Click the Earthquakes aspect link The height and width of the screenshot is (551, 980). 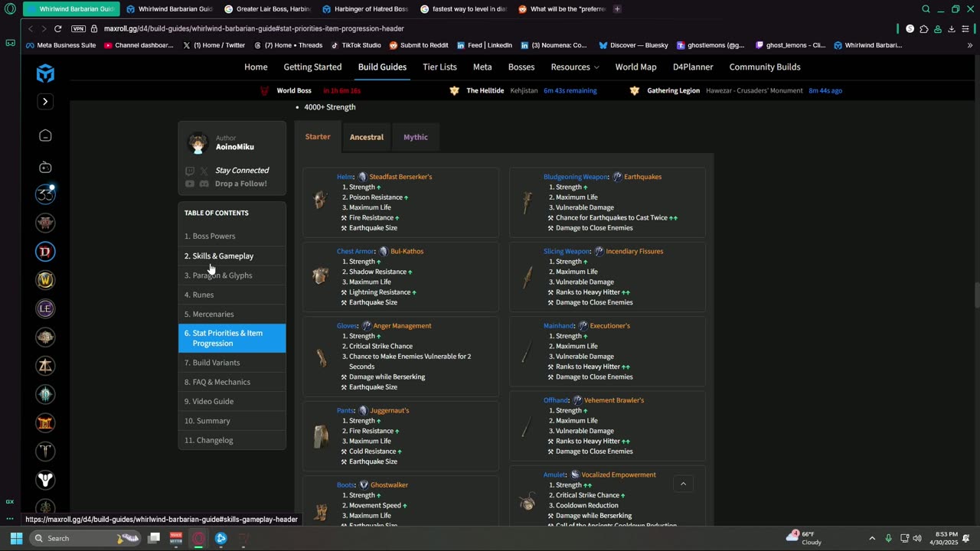coord(642,177)
